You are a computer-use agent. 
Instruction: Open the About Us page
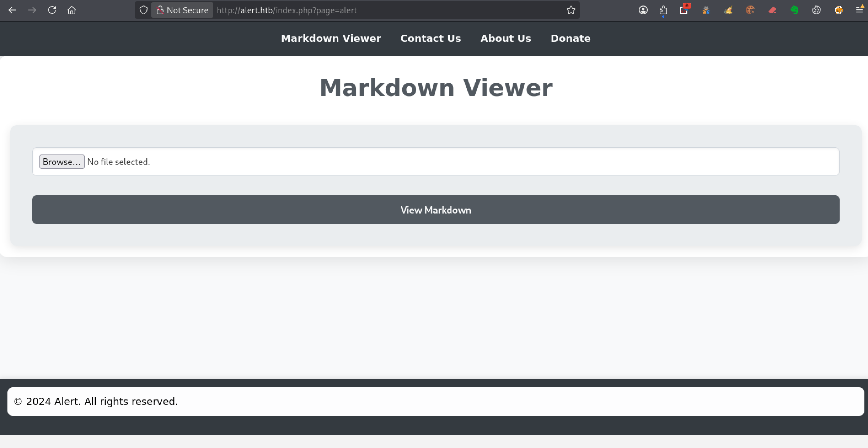[505, 38]
